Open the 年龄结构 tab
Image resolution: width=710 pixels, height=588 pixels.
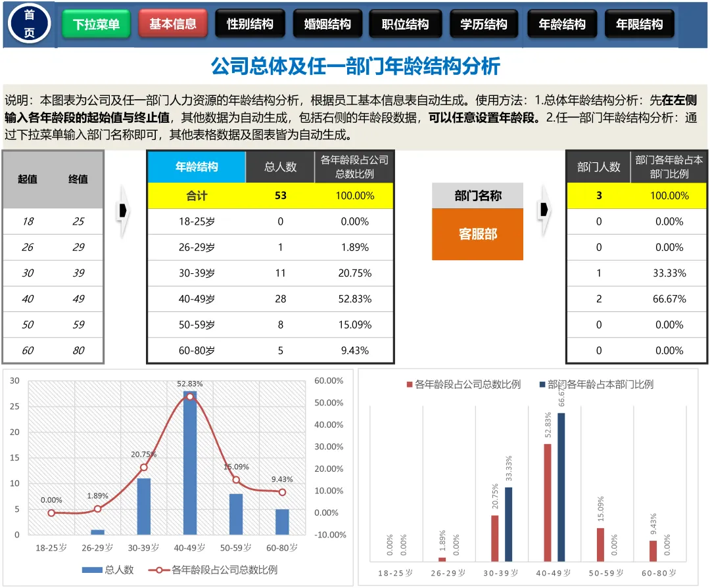tap(562, 24)
